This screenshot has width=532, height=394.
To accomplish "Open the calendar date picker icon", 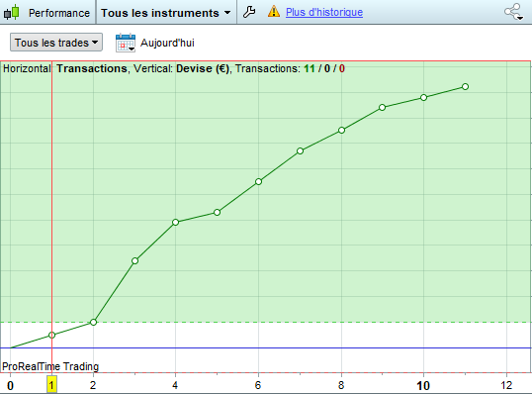I will pyautogui.click(x=126, y=43).
